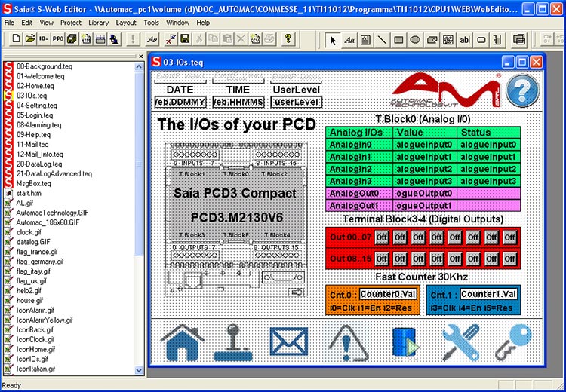Click the blue round question mark help image
Image resolution: width=566 pixels, height=392 pixels.
(x=522, y=90)
